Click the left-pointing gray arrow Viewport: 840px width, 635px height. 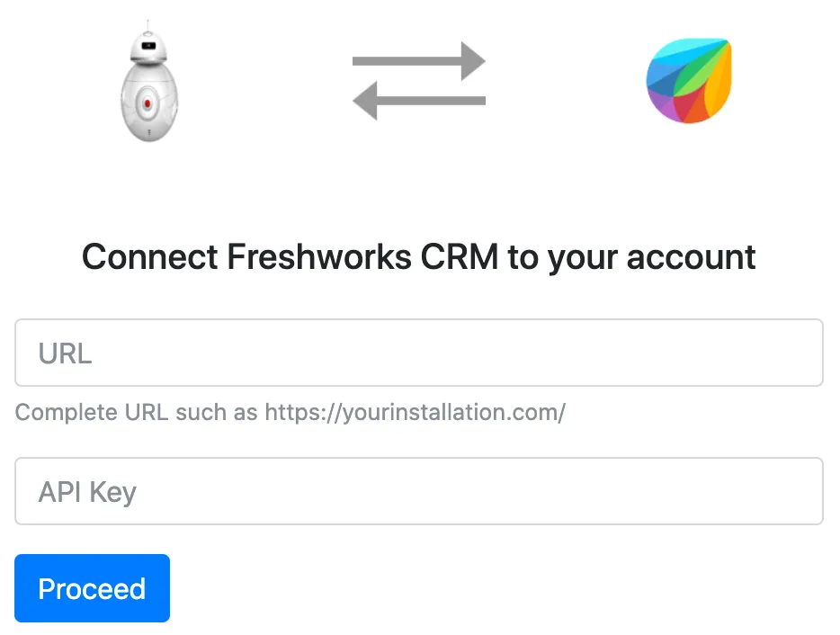click(x=419, y=101)
